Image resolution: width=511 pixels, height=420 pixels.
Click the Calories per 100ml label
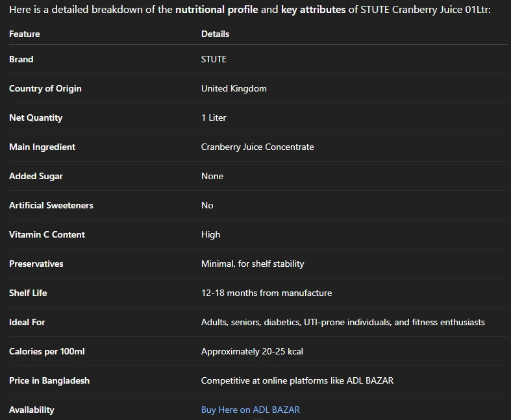[47, 351]
